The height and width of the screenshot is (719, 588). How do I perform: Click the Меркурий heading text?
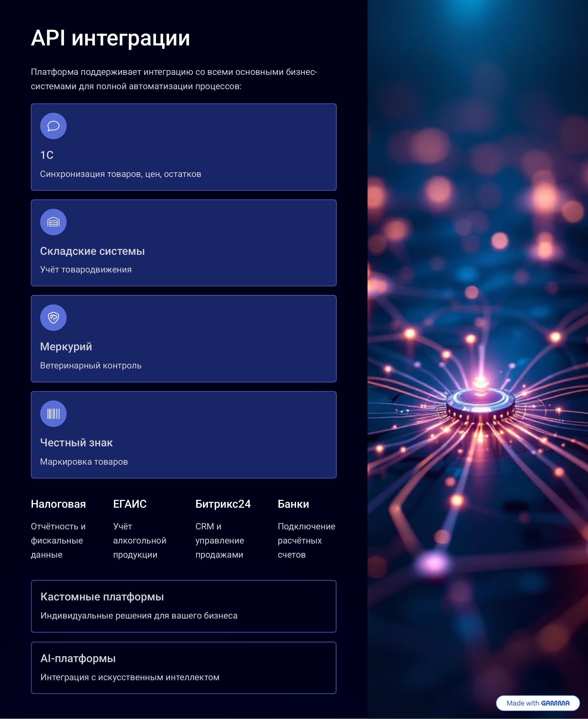[x=66, y=347]
